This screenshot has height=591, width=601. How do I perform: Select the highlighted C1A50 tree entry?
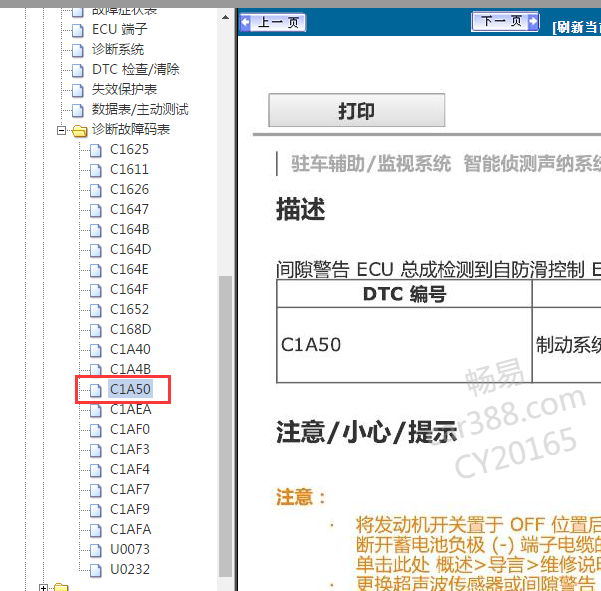click(130, 389)
